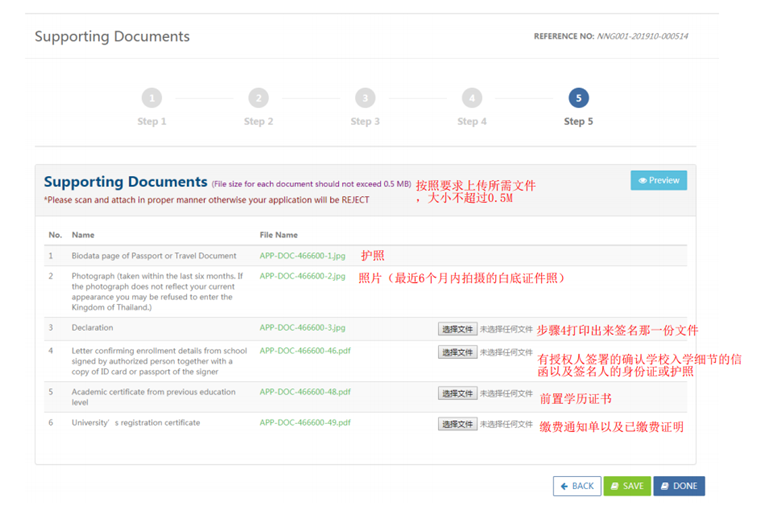This screenshot has width=760, height=509.
Task: Click the 'No.' column header
Action: tap(55, 235)
